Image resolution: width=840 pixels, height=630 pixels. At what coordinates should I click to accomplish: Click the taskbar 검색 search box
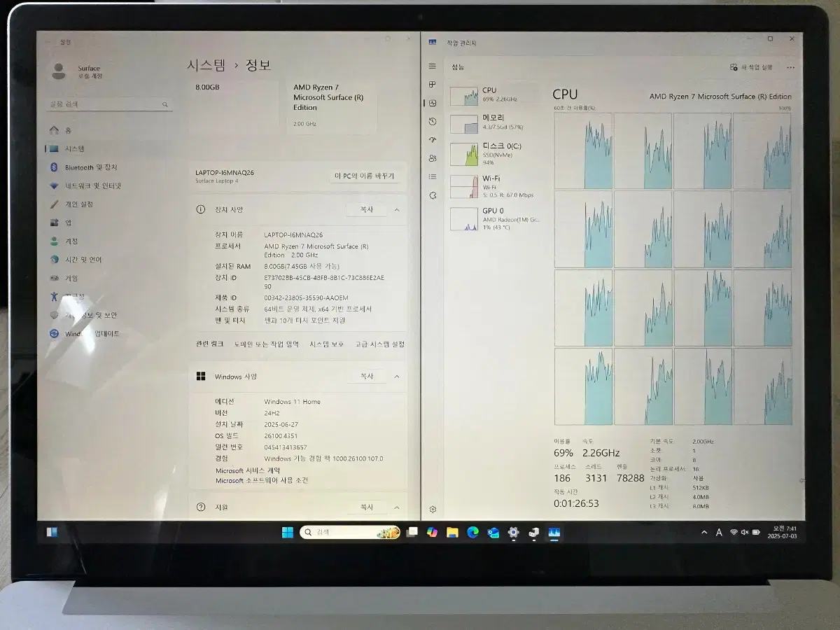point(350,533)
